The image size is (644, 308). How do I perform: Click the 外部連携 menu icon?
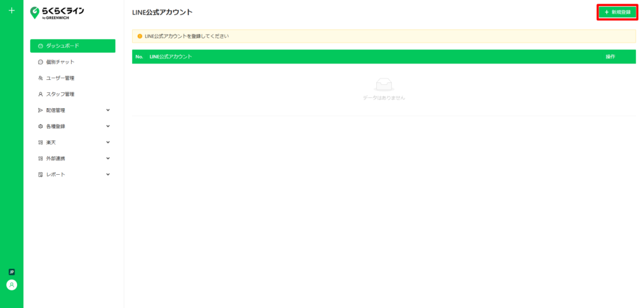(x=40, y=158)
